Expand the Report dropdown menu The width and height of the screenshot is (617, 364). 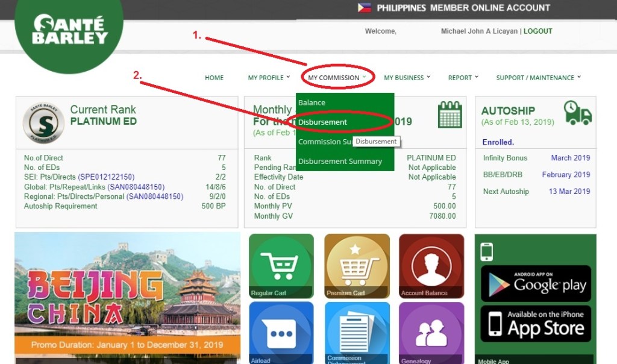463,78
